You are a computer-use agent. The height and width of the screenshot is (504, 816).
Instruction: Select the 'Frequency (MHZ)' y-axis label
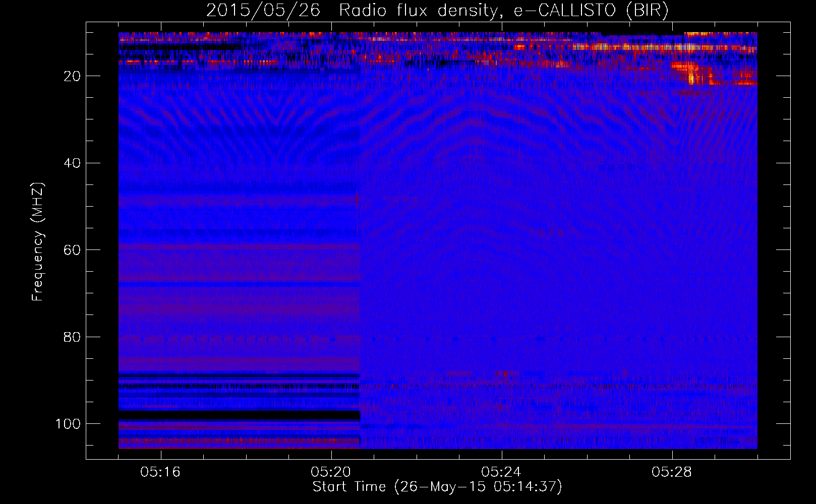point(38,242)
